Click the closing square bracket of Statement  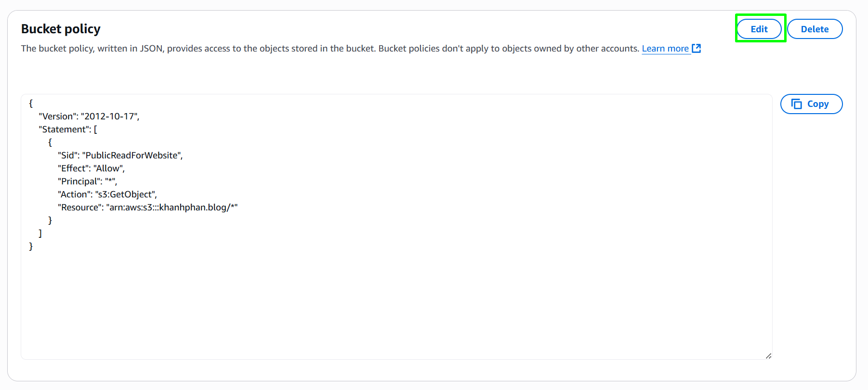40,234
